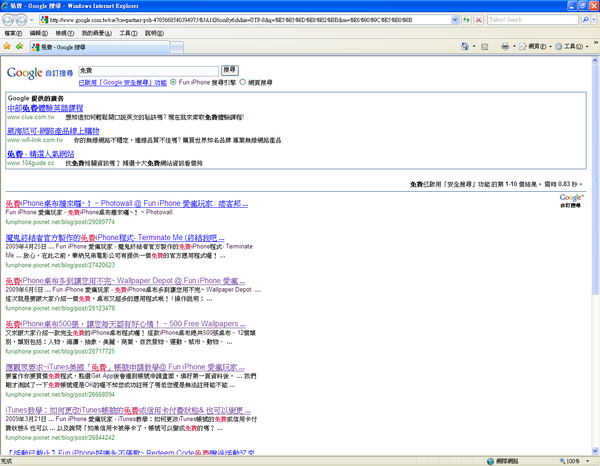This screenshot has width=600, height=466.
Task: Click the address bar URL field
Action: coord(245,20)
